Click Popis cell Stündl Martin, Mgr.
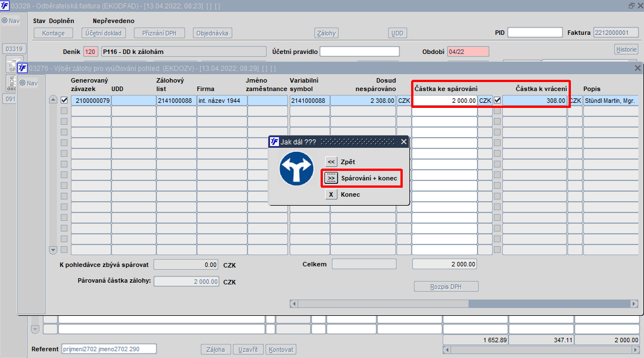The width and height of the screenshot is (644, 358). click(x=611, y=101)
